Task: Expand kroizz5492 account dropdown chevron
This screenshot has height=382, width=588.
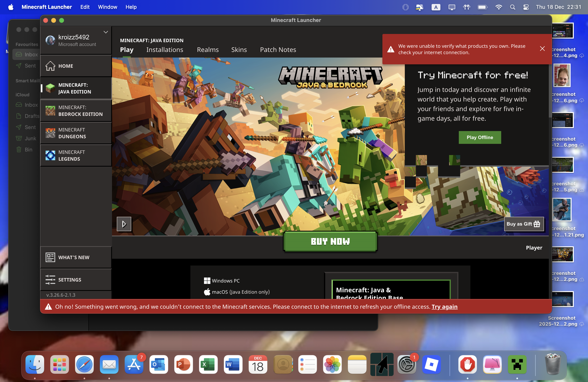Action: click(106, 32)
